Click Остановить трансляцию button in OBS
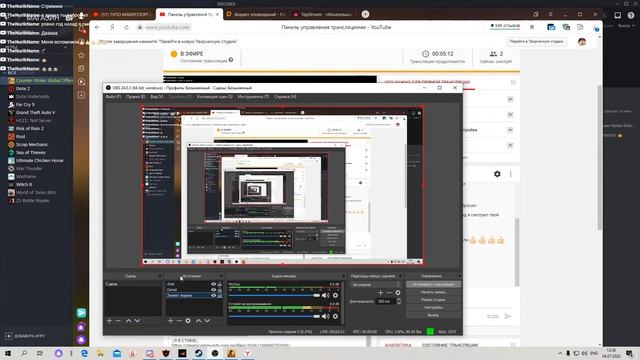The width and height of the screenshot is (640, 360). click(433, 284)
